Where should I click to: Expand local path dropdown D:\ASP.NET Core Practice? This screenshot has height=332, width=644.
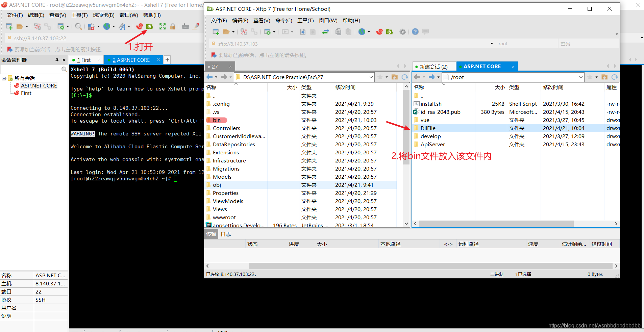point(371,77)
